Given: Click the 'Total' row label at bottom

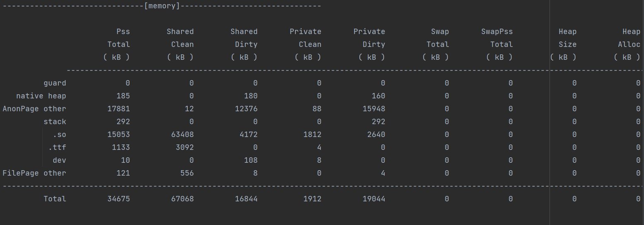Looking at the screenshot, I should click(55, 199).
